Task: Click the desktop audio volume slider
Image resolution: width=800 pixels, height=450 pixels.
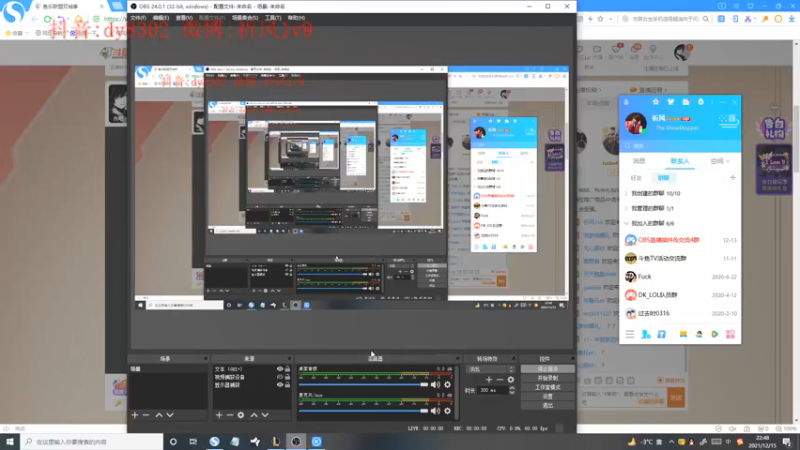Action: click(x=363, y=385)
